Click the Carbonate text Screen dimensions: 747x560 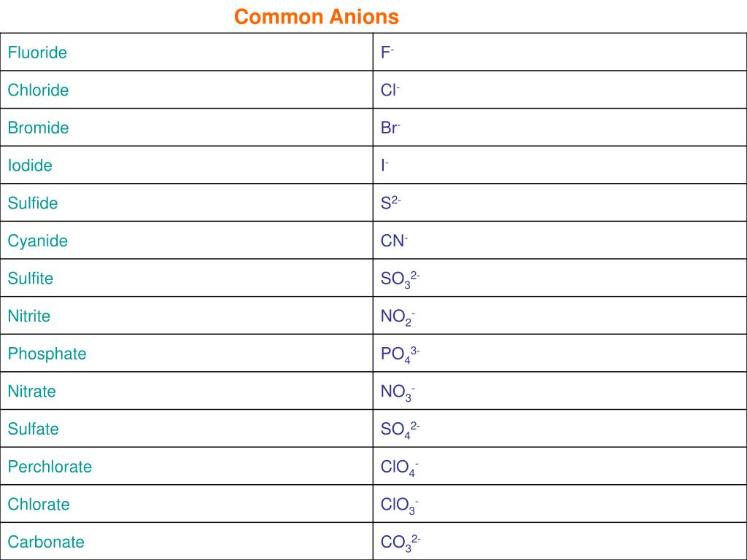point(46,542)
